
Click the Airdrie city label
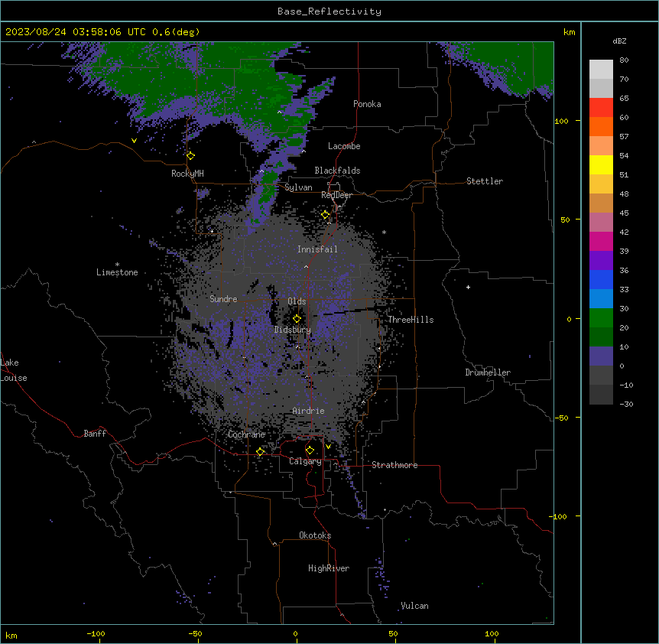pos(309,411)
